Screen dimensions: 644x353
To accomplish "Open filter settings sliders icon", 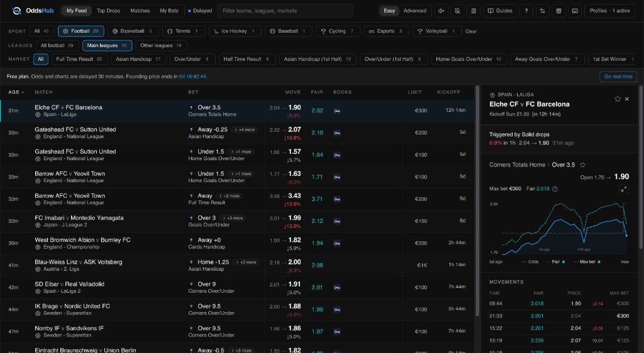I will [543, 11].
